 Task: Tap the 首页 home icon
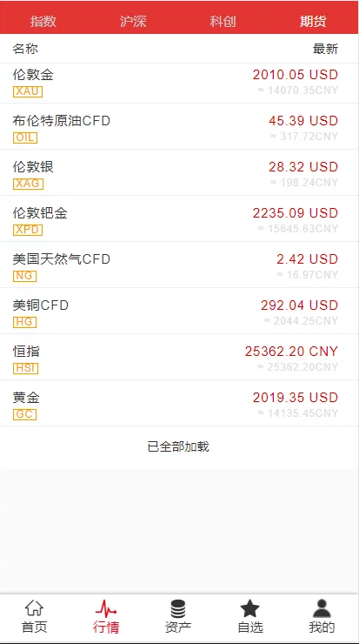(x=34, y=608)
